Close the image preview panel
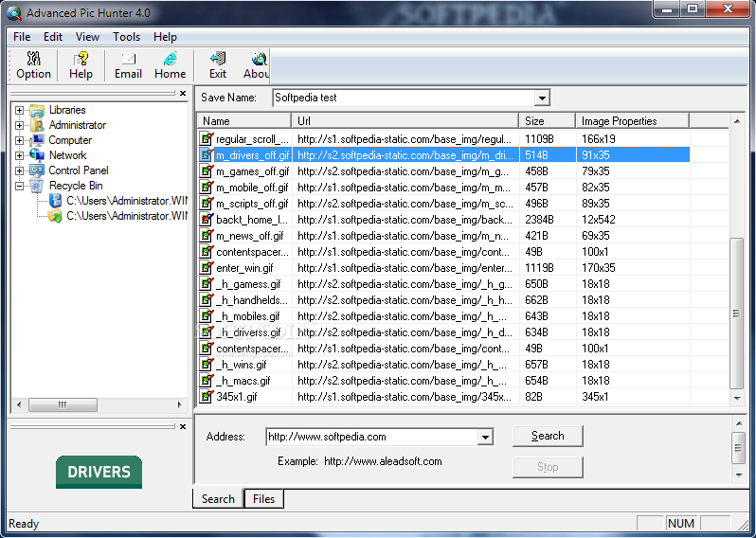Screen dimensions: 756x538 pyautogui.click(x=183, y=426)
